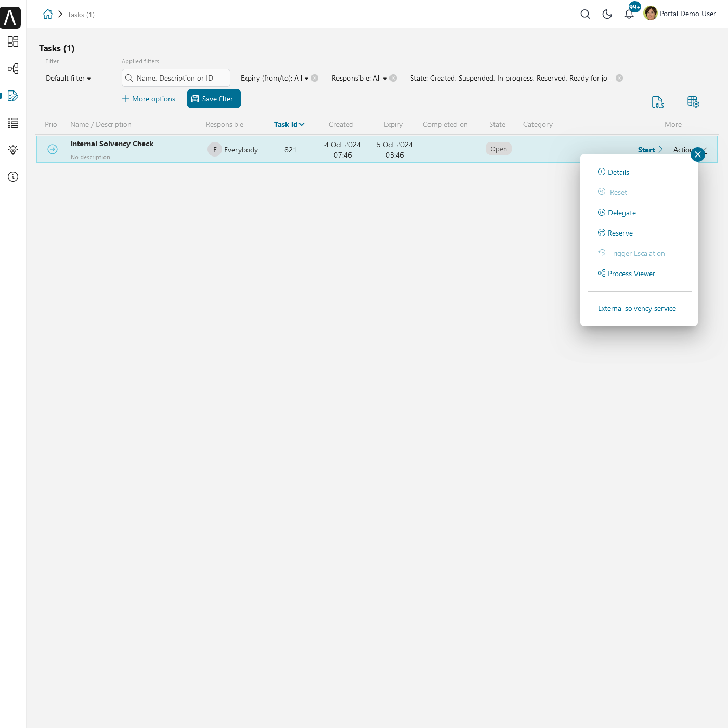Toggle dark mode moon icon

tap(607, 14)
